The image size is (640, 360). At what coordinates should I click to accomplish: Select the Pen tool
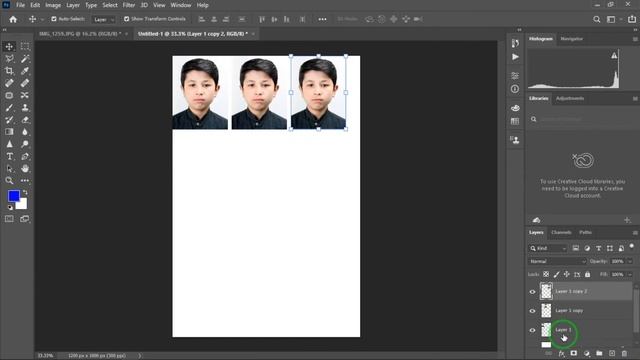(x=25, y=156)
